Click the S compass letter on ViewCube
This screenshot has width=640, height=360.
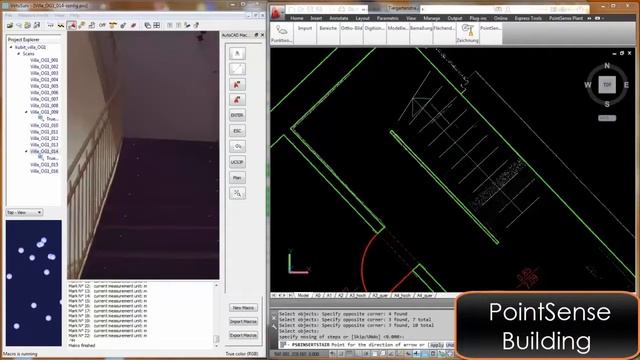[607, 104]
